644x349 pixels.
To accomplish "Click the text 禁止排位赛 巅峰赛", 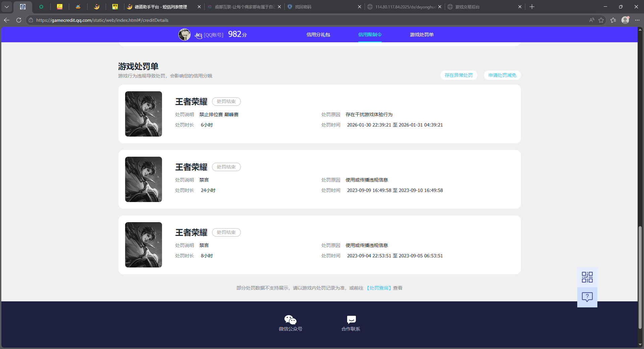I will [219, 114].
